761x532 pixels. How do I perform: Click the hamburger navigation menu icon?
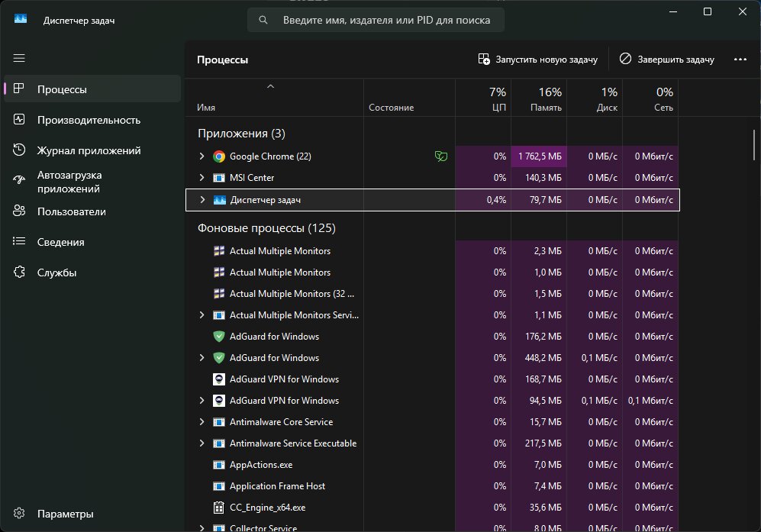(19, 58)
